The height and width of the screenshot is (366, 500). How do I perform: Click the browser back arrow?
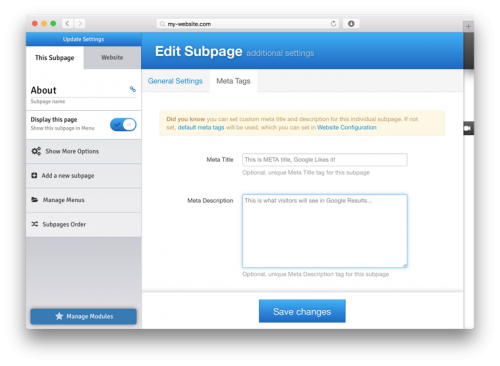tap(68, 23)
